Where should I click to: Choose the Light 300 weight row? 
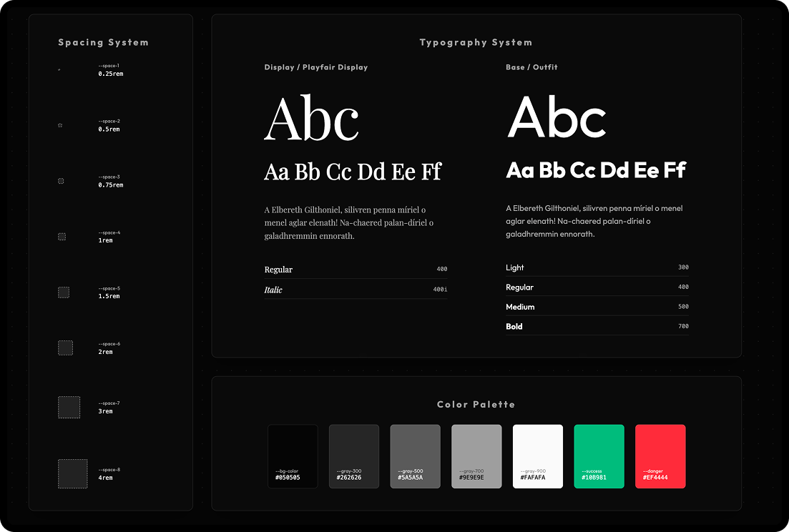click(597, 267)
